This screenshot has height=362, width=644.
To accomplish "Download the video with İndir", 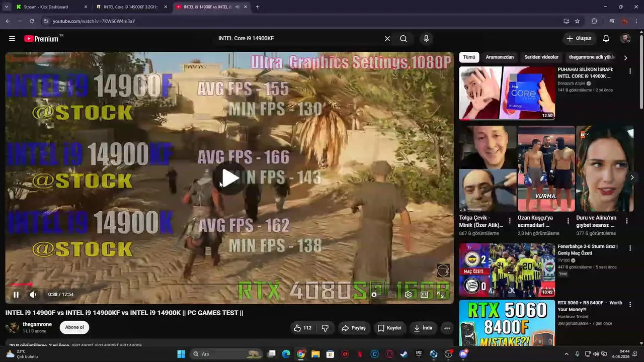I will point(423,328).
